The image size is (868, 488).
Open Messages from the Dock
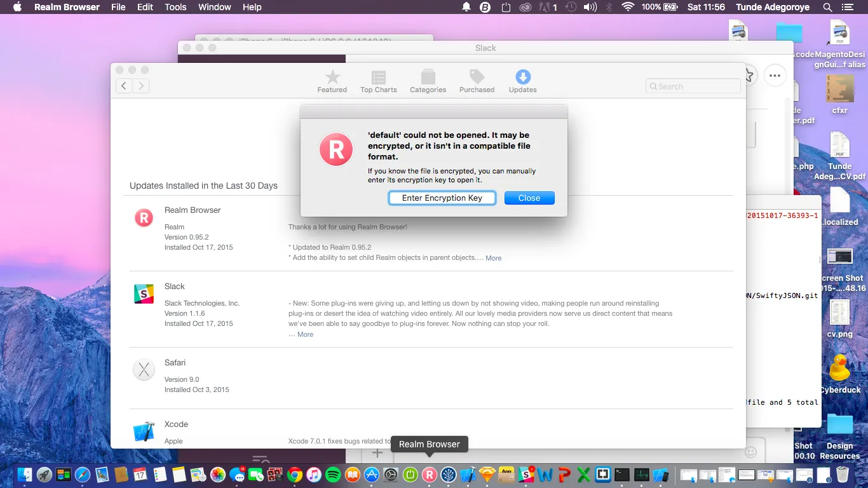(237, 474)
